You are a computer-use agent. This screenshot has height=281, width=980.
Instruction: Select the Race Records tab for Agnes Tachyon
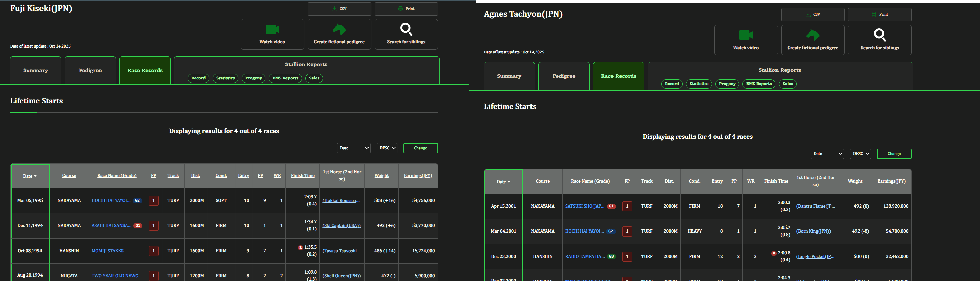[619, 76]
